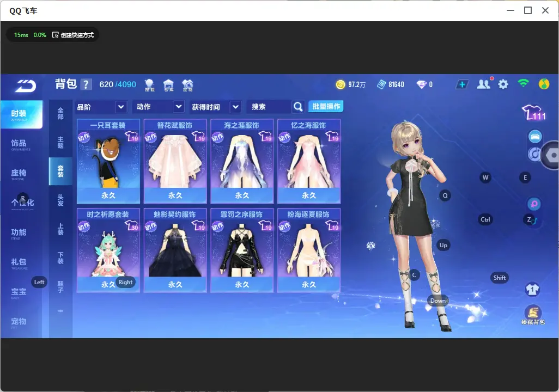Select the 海之涯服饰 outfit card
The width and height of the screenshot is (559, 392).
coord(242,162)
